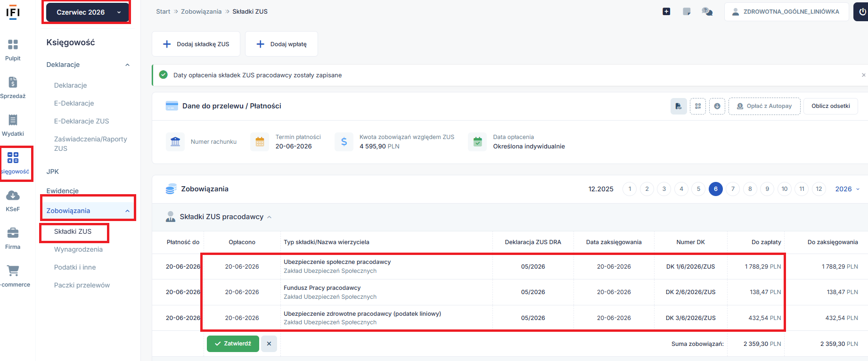Click the DK 3/6/2026/ZUS number
The height and width of the screenshot is (361, 868).
click(x=690, y=318)
